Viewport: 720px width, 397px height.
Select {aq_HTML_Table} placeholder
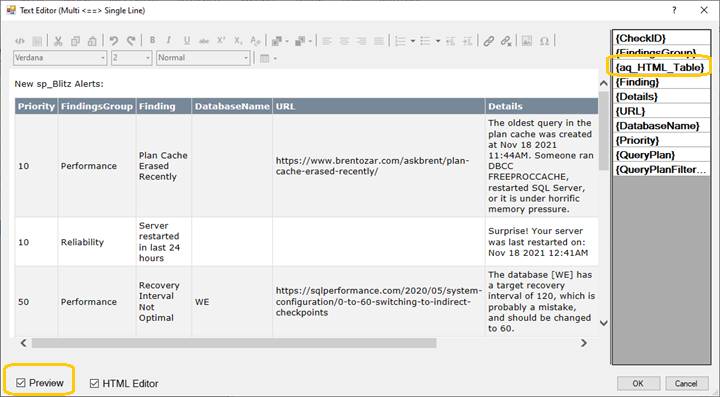(x=661, y=67)
